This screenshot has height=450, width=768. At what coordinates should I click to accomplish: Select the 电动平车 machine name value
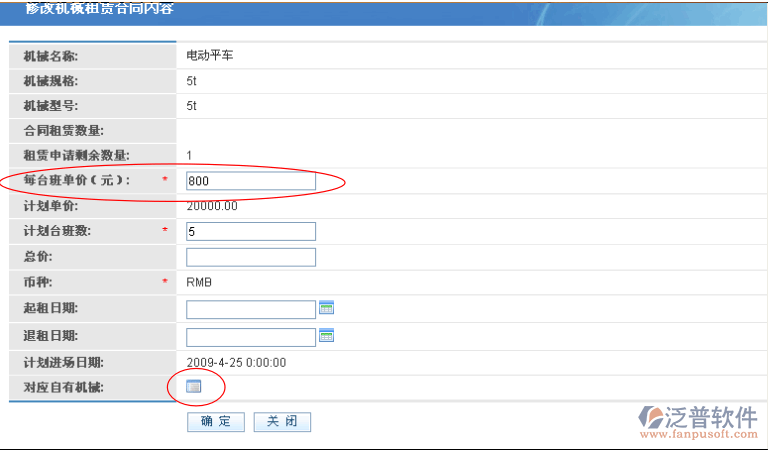coord(210,55)
